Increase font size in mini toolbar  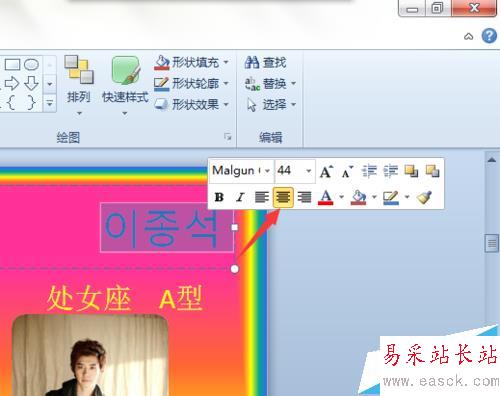pos(326,172)
